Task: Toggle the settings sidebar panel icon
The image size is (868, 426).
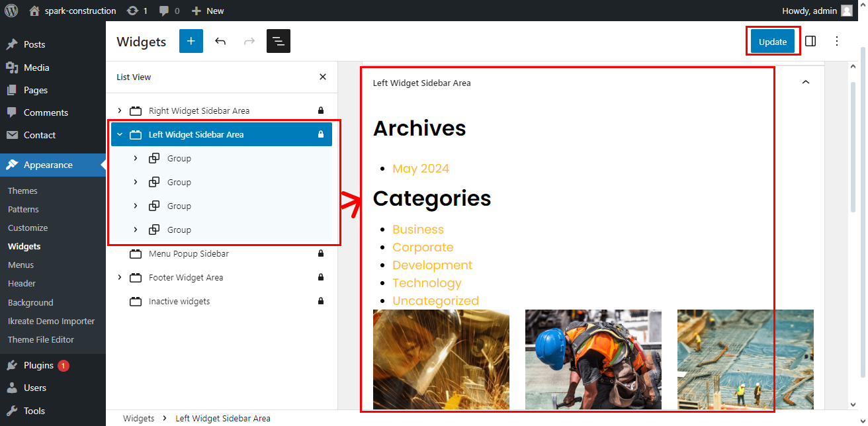Action: tap(810, 41)
